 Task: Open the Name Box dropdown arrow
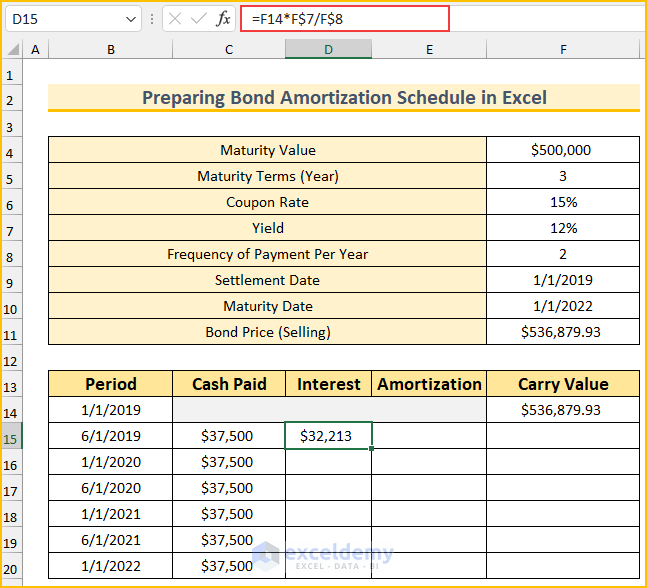coord(133,19)
